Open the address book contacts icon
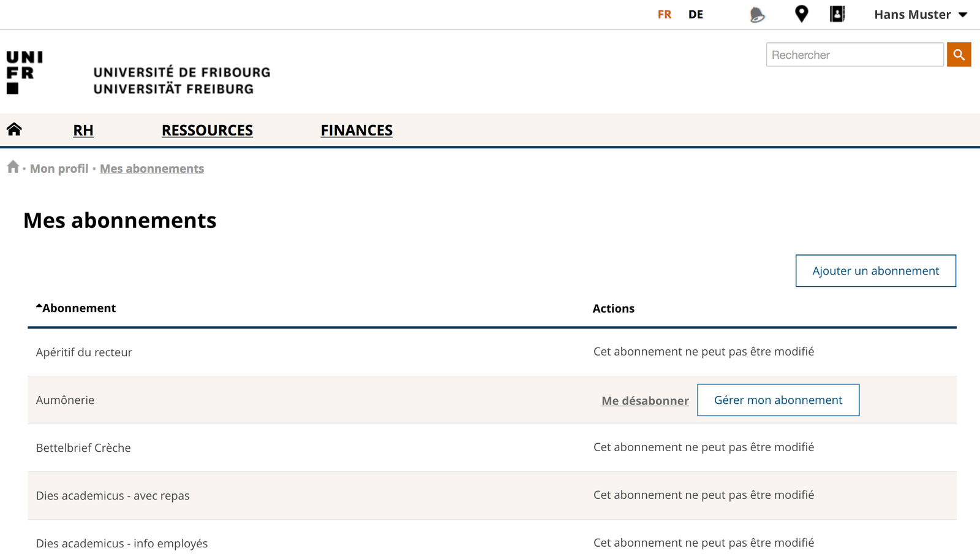Screen dimensions: 980x559 pyautogui.click(x=837, y=14)
